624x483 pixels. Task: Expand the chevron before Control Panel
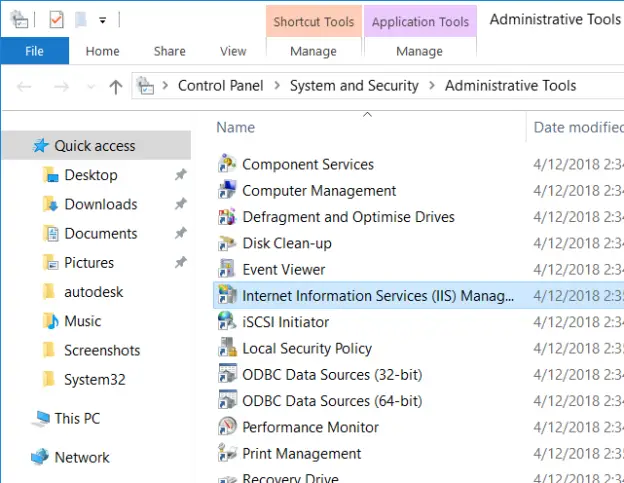point(165,86)
